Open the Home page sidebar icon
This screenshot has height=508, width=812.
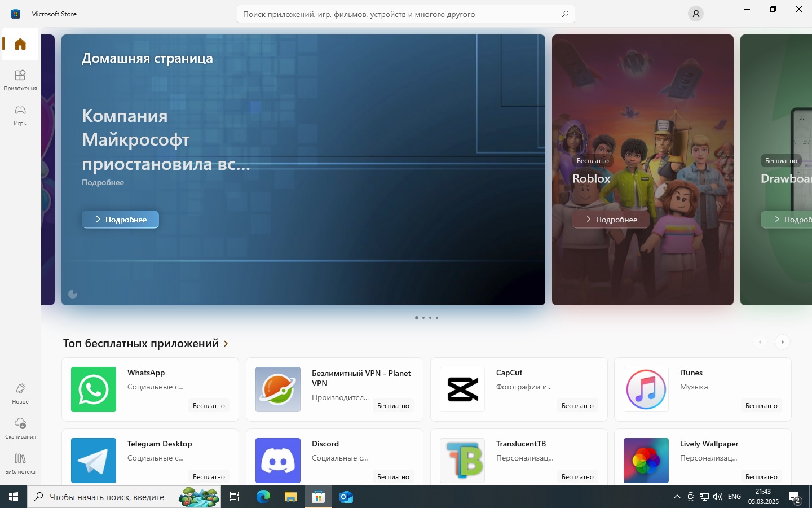tap(20, 44)
